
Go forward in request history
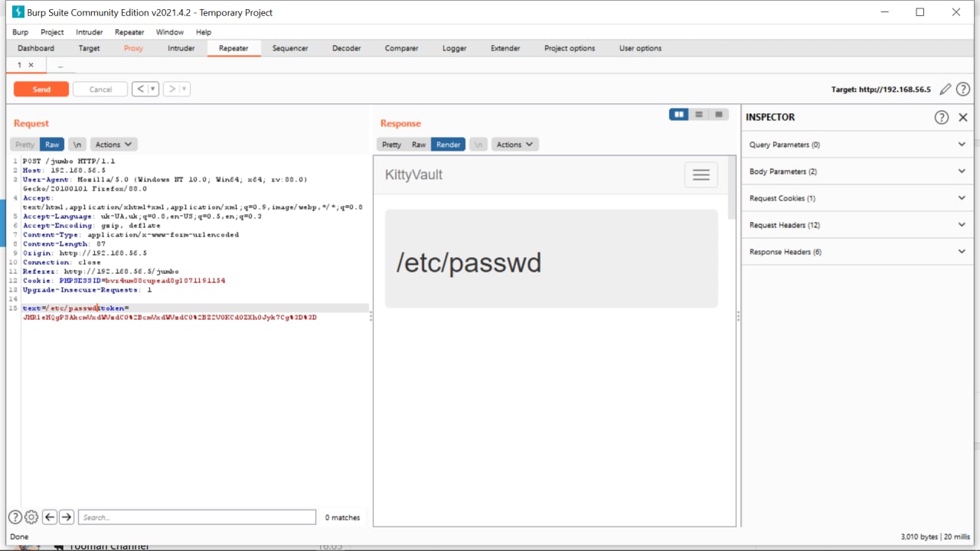coord(172,89)
